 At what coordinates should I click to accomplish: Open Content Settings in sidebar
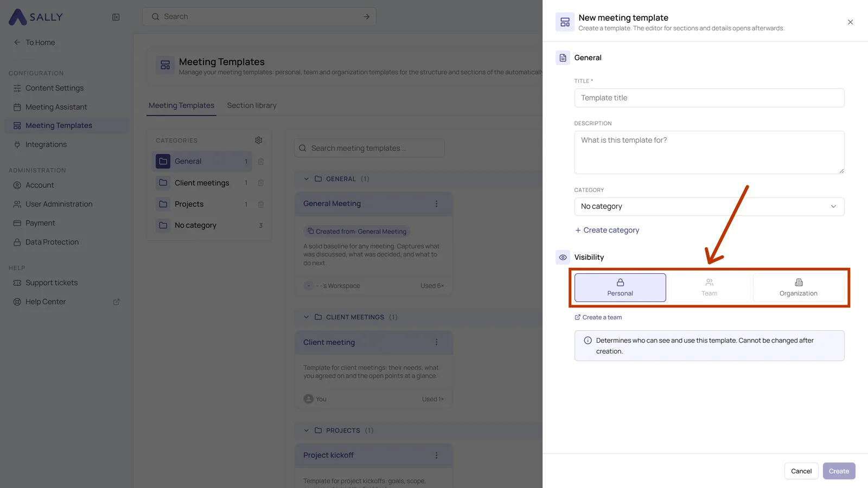54,88
